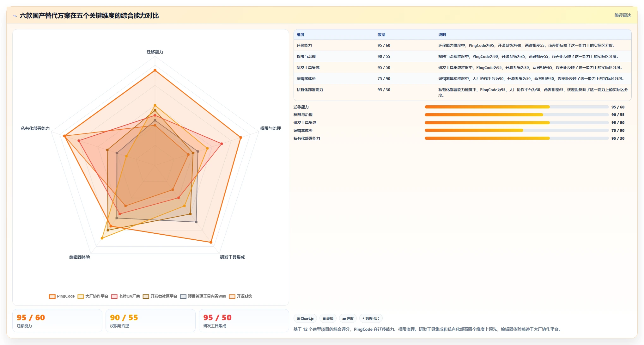Hide 项目管理工具内置Wiki dataset in legend
The height and width of the screenshot is (345, 644).
pos(203,296)
